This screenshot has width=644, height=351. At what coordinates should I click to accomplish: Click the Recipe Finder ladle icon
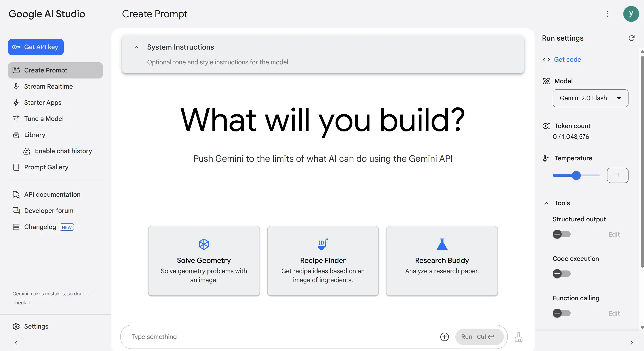(x=323, y=244)
